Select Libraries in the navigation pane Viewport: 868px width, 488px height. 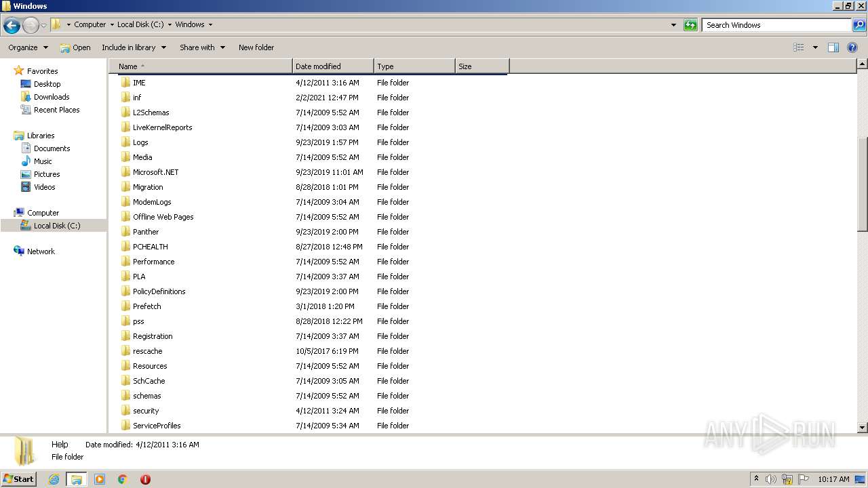pos(41,136)
